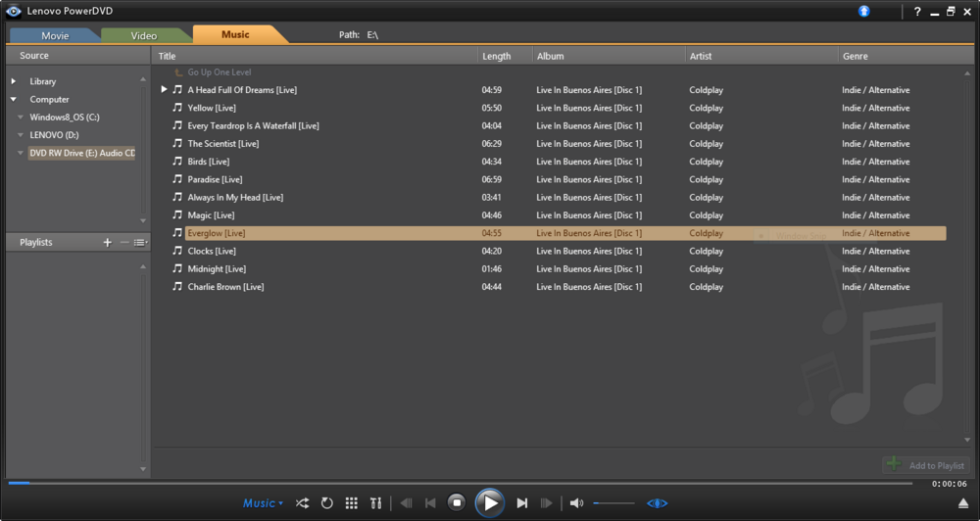Click the step forward button

[x=546, y=503]
